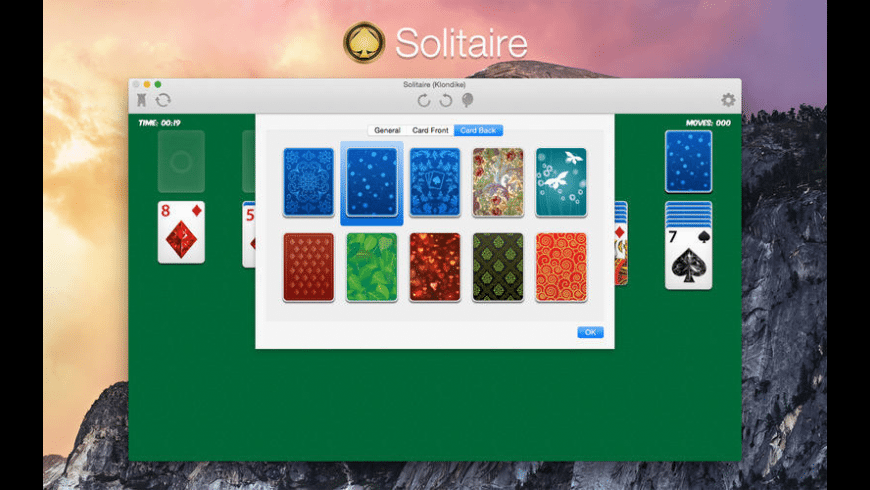Select the Card Back tab
Viewport: 870px width, 490px height.
pos(478,130)
